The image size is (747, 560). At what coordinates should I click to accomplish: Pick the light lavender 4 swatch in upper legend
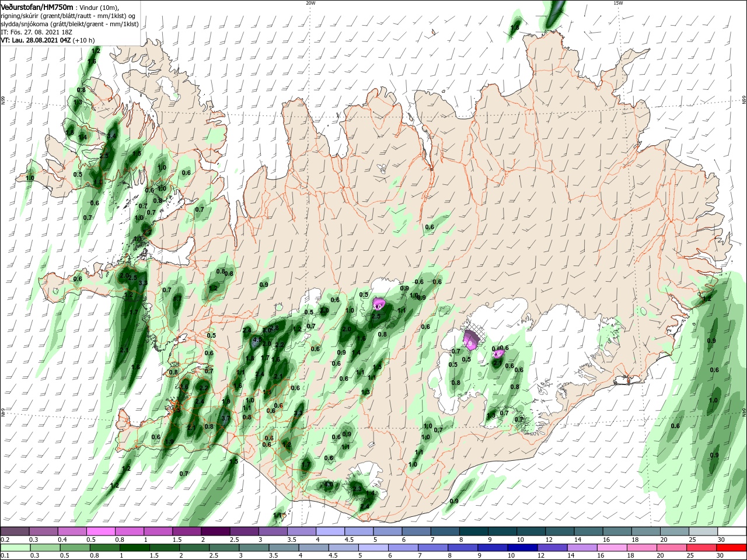[x=330, y=531]
